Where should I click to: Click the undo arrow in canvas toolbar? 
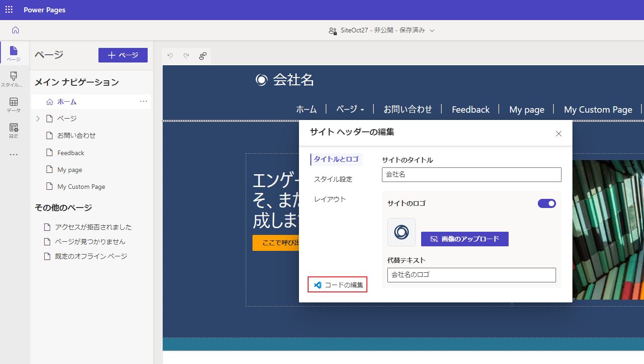(170, 56)
